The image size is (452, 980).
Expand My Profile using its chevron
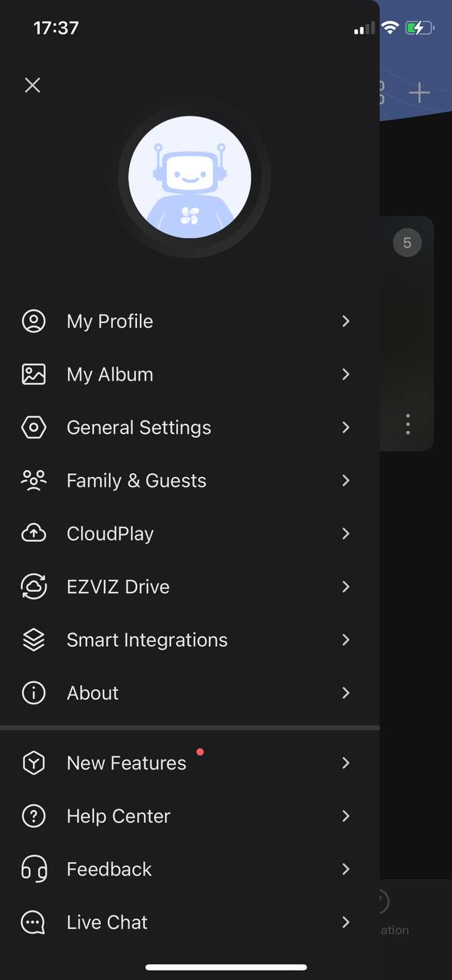click(x=346, y=322)
